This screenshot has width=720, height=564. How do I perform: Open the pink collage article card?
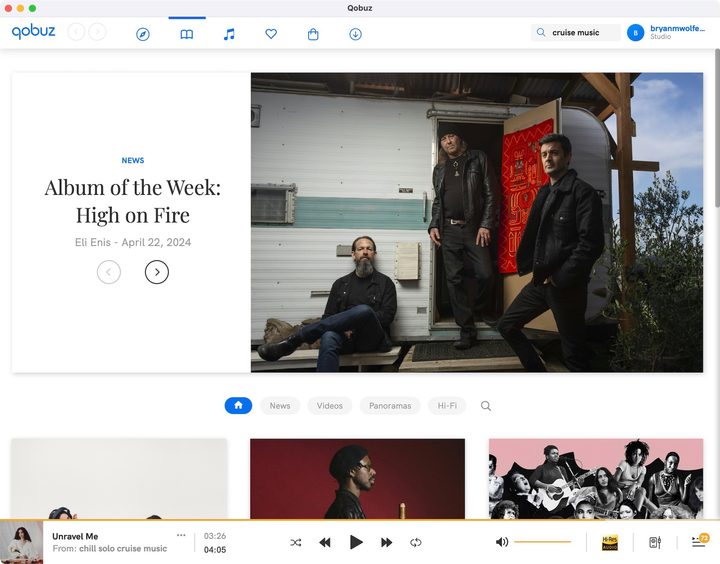pyautogui.click(x=596, y=479)
